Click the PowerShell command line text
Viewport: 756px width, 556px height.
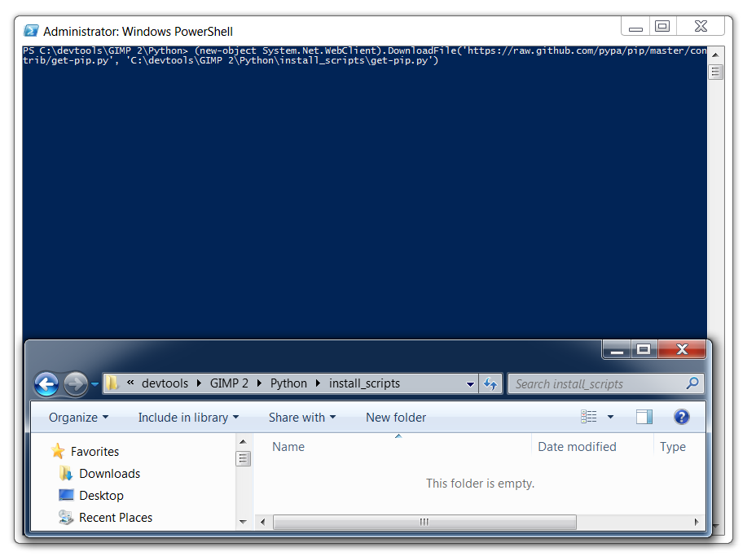(x=364, y=55)
